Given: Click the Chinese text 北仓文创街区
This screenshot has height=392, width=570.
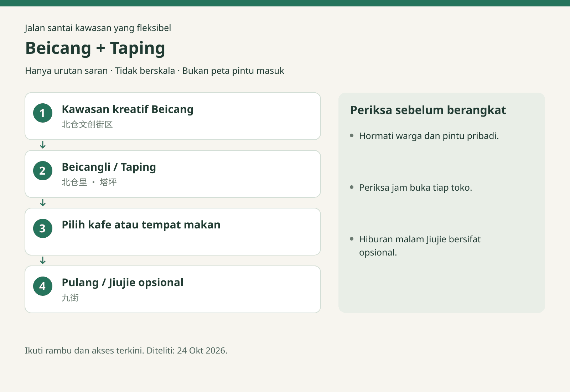Looking at the screenshot, I should click(x=87, y=124).
